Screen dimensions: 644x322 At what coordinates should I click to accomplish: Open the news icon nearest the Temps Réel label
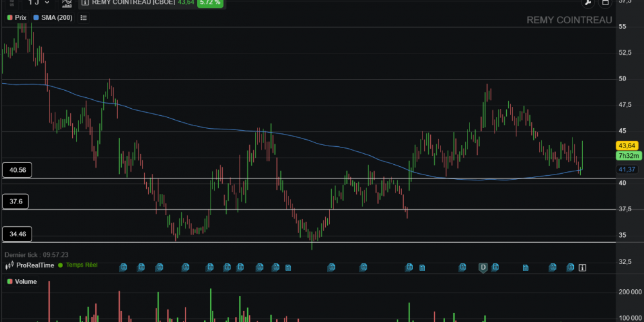click(123, 268)
